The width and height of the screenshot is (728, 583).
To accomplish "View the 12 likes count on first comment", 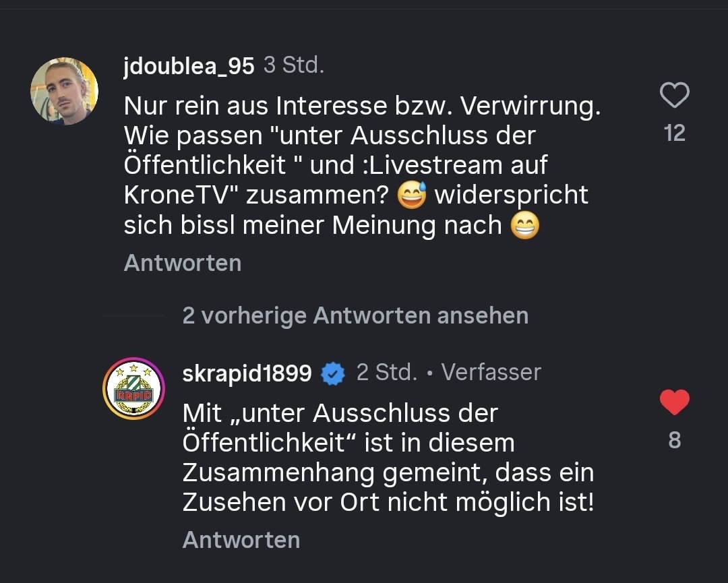I will [674, 133].
